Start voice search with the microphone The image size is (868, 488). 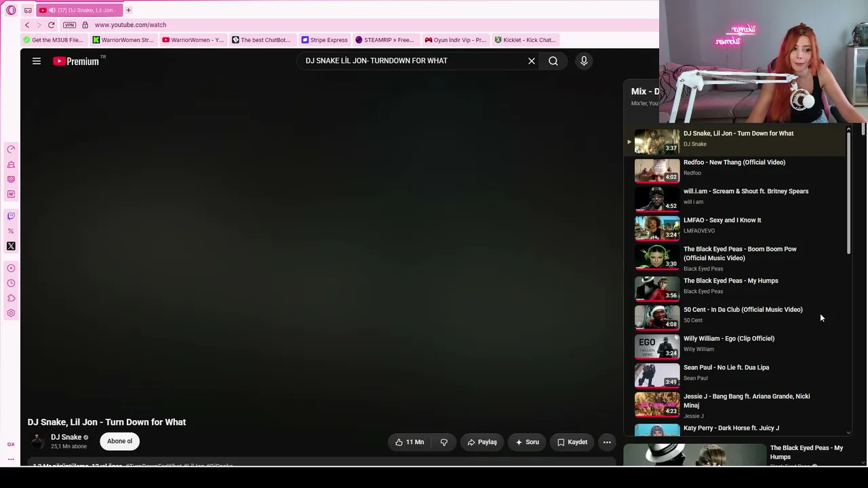click(x=584, y=61)
